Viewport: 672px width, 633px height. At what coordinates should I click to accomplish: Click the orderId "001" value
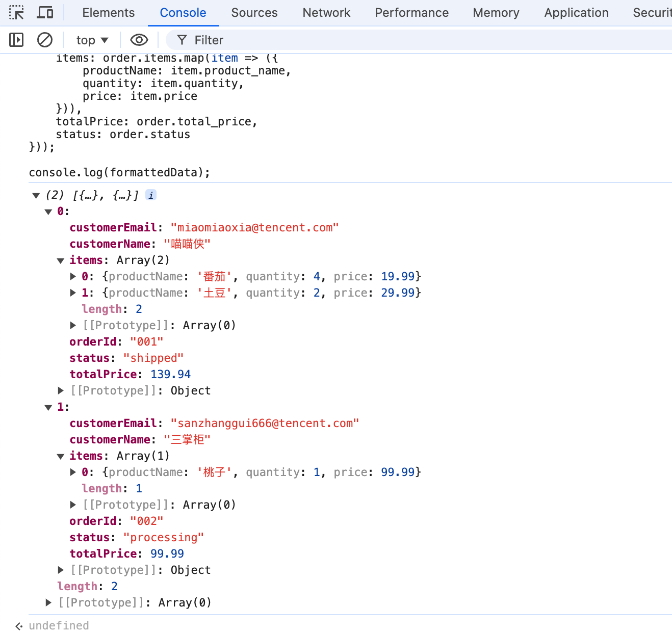[147, 341]
